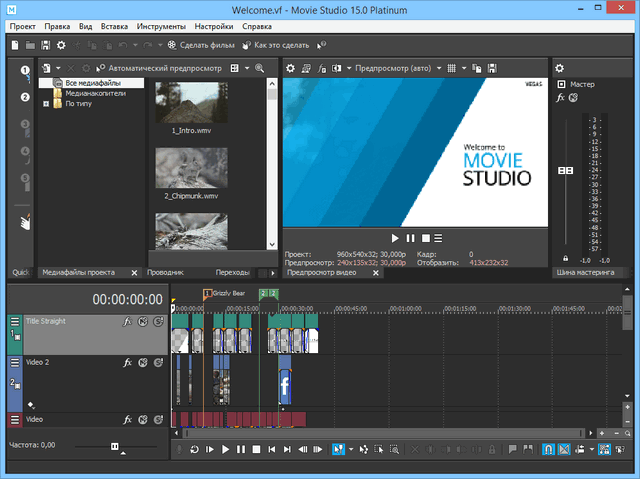Select the 1_Intro.wmv thumbnail
The width and height of the screenshot is (640, 479).
(x=191, y=102)
